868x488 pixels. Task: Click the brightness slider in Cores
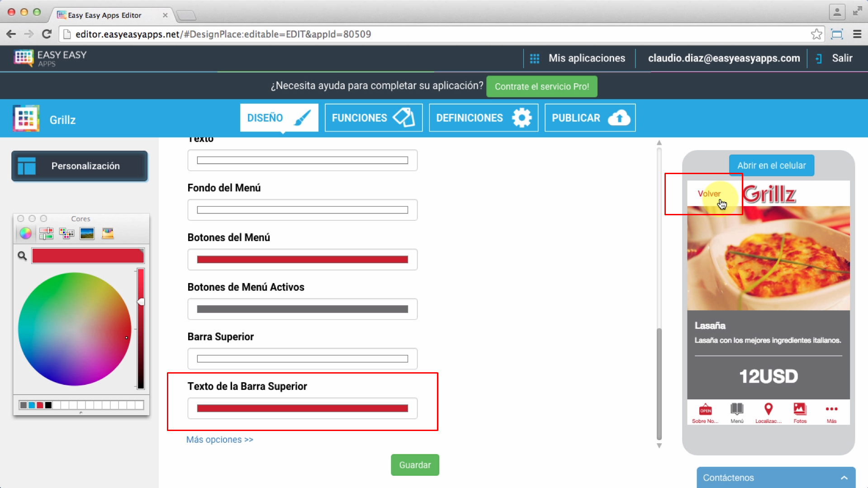(x=141, y=329)
